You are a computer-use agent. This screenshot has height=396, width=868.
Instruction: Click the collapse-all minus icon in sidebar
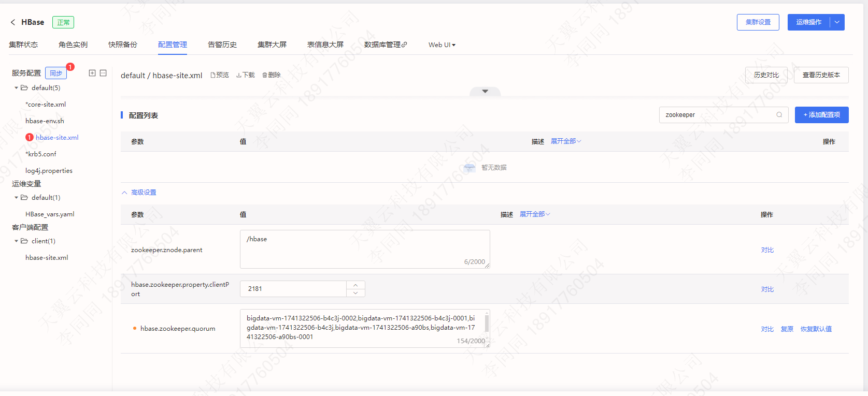pyautogui.click(x=103, y=73)
